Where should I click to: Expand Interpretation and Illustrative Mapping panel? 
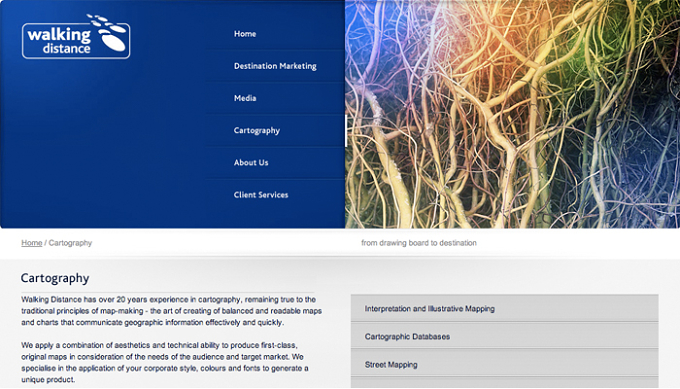pyautogui.click(x=504, y=308)
